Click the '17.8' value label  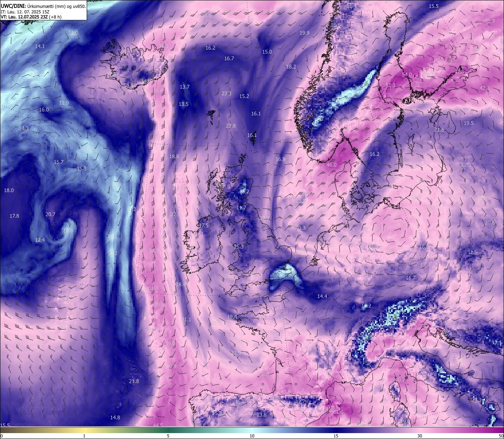(14, 216)
